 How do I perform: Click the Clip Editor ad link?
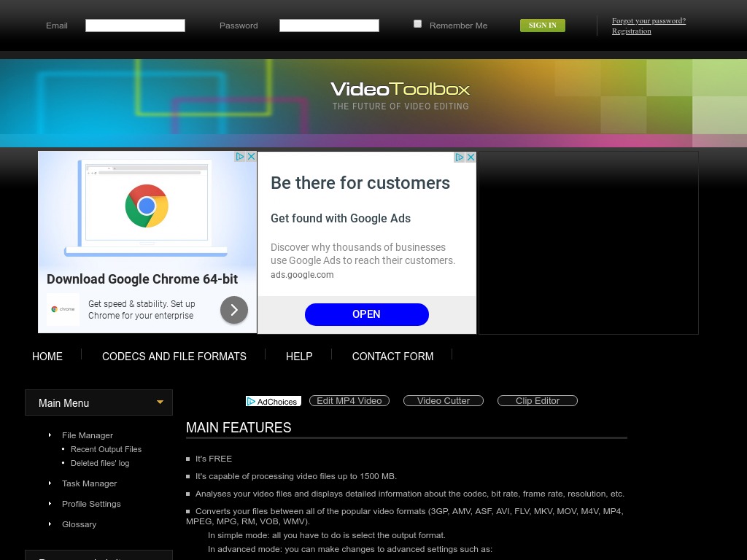point(538,401)
